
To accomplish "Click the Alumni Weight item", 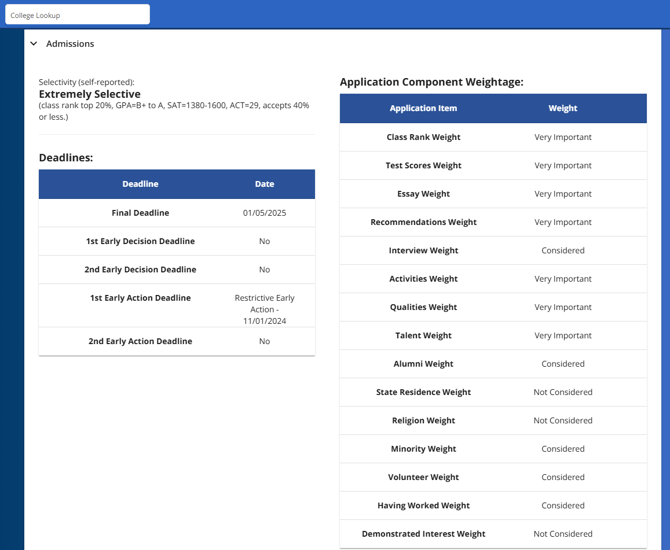I will pos(423,364).
